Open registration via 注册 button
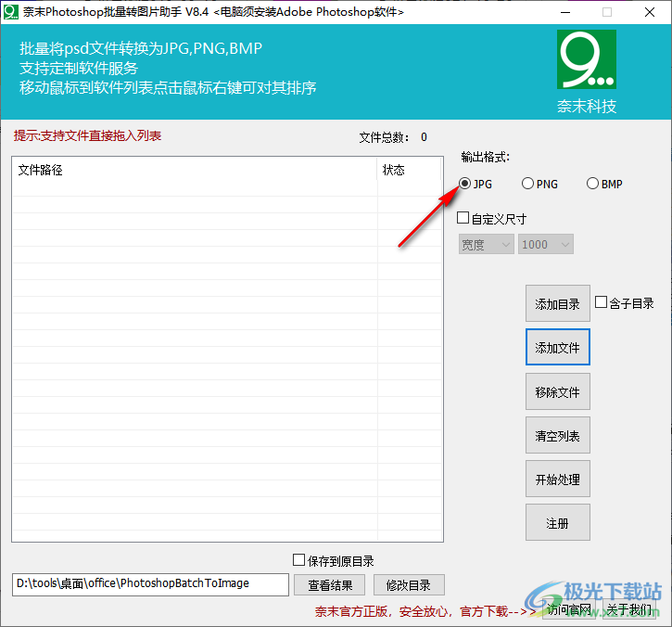Screen dimensions: 672x627 point(558,522)
